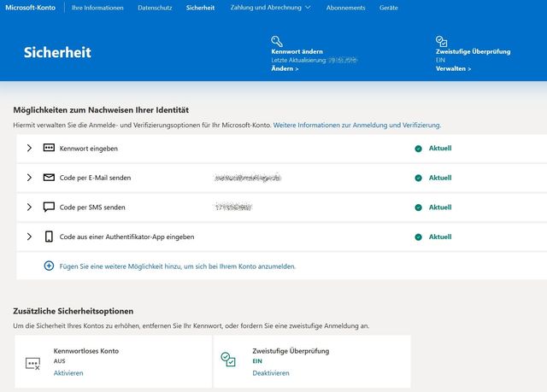The height and width of the screenshot is (392, 547).
Task: Click the envelope icon for Code per E-Mail
Action: click(49, 178)
